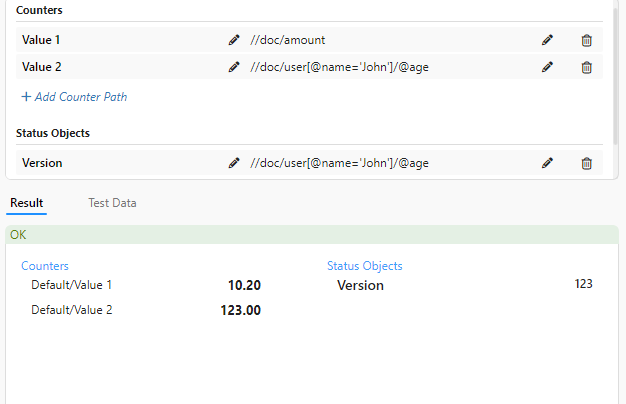Delete the Version status object row
This screenshot has height=404, width=626.
(x=586, y=163)
